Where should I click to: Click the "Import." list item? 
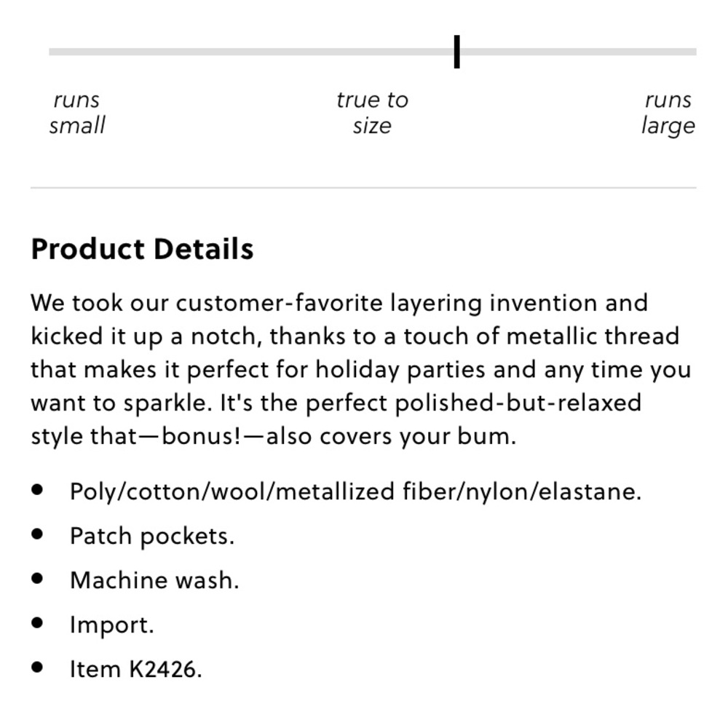111,625
